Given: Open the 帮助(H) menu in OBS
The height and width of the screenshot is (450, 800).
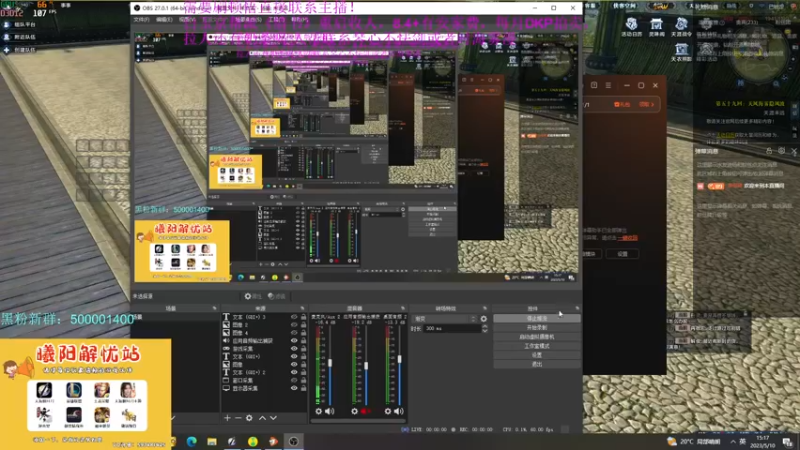Looking at the screenshot, I should pyautogui.click(x=299, y=19).
